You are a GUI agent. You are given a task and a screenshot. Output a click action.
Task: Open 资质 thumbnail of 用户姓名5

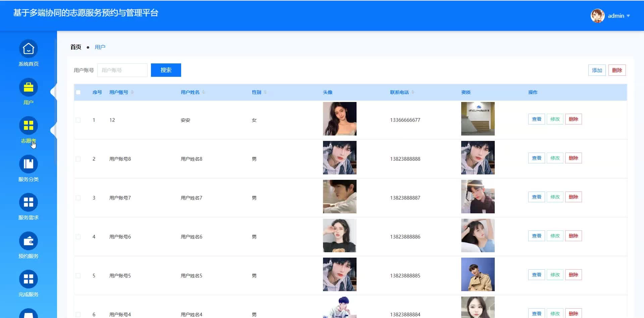click(x=478, y=274)
